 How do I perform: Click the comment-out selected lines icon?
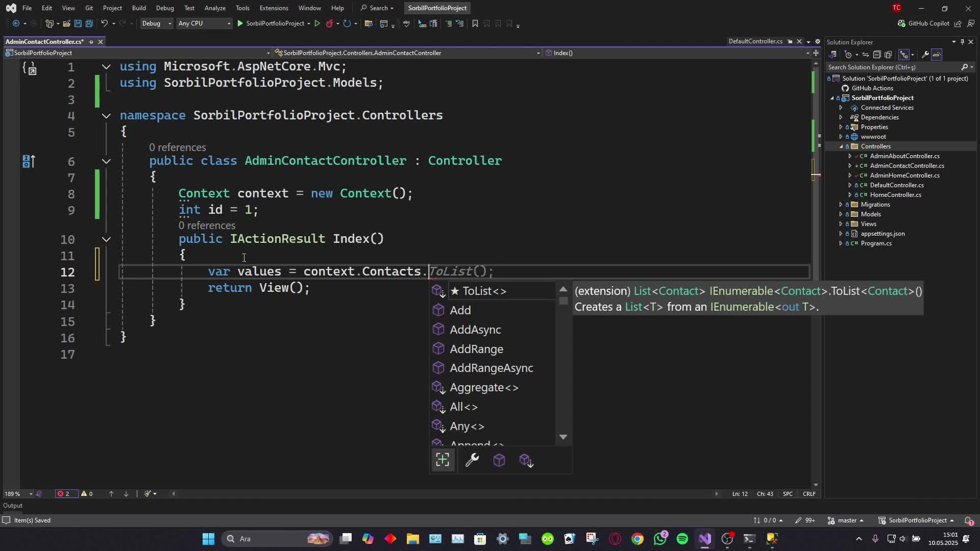pos(449,23)
